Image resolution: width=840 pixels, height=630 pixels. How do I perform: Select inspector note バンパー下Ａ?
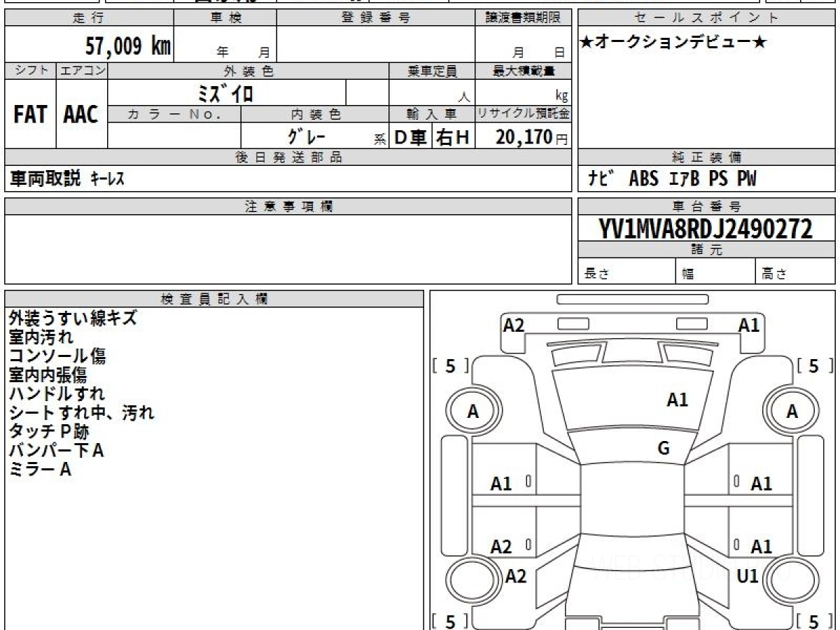tap(57, 451)
